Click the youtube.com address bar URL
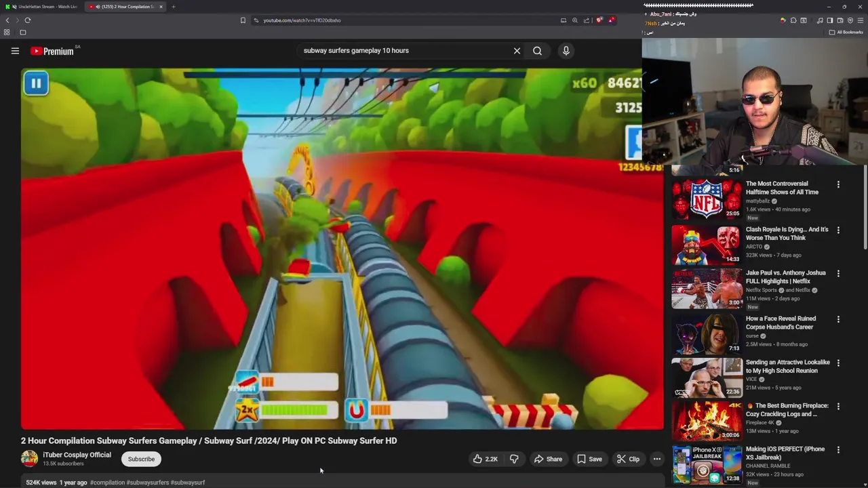This screenshot has width=868, height=488. click(x=302, y=20)
